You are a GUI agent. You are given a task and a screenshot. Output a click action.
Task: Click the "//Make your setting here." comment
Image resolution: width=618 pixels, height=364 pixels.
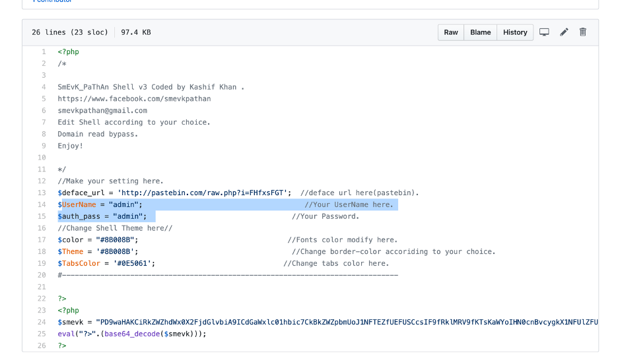pos(110,181)
